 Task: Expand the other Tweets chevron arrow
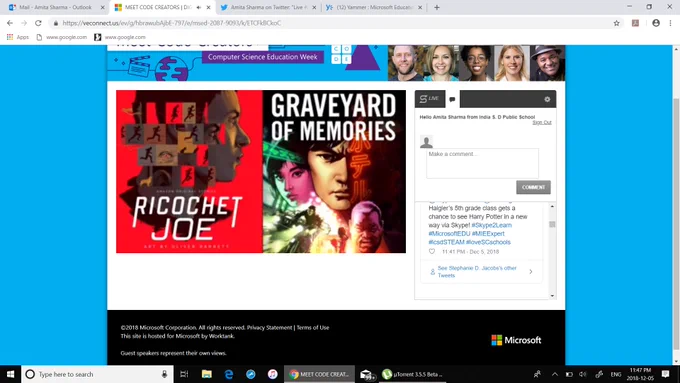(x=531, y=272)
